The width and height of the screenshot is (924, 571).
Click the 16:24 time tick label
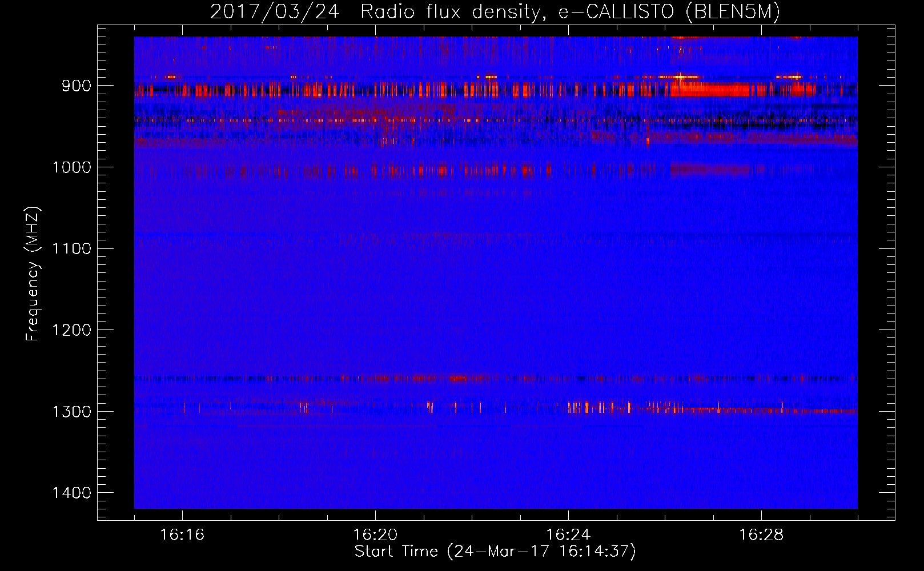(568, 534)
